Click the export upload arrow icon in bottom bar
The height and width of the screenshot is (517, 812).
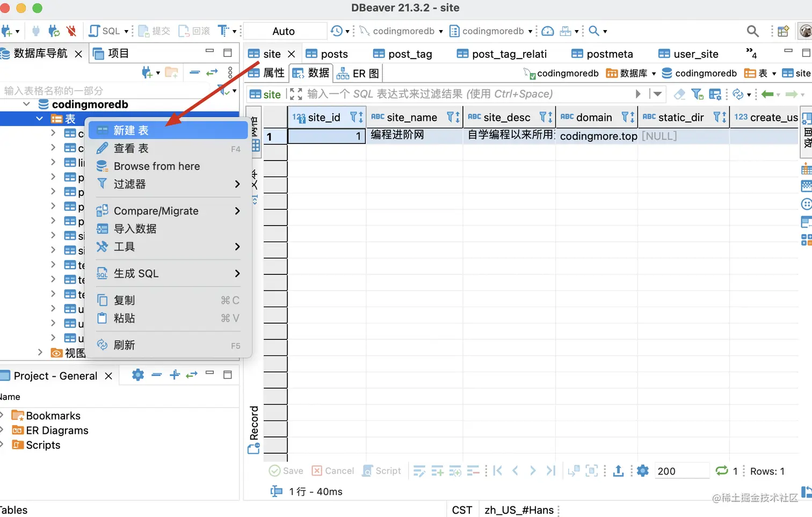tap(618, 471)
